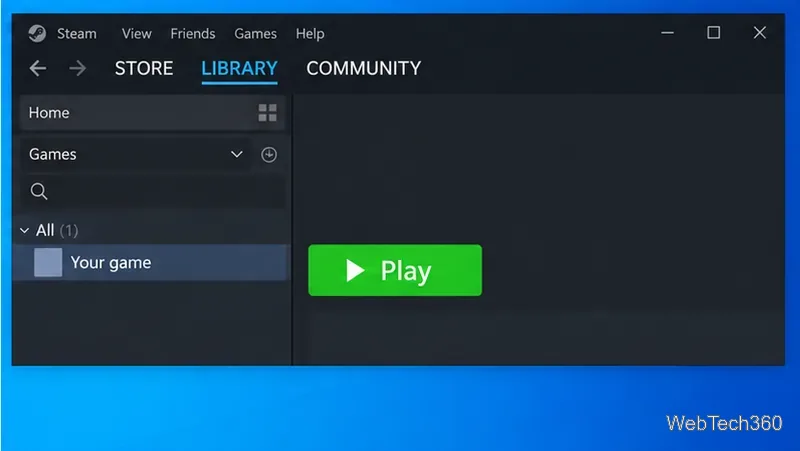Click the Your game thumbnail icon
The height and width of the screenshot is (451, 800).
[x=48, y=262]
